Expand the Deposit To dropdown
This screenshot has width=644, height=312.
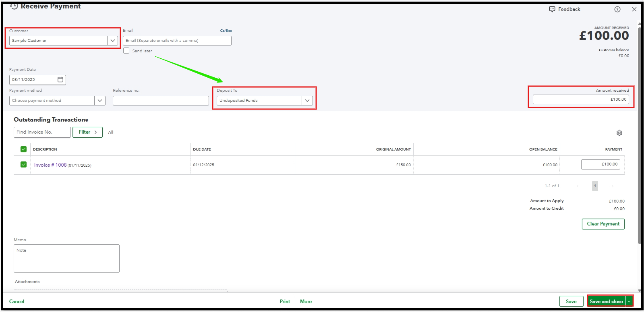coord(307,101)
